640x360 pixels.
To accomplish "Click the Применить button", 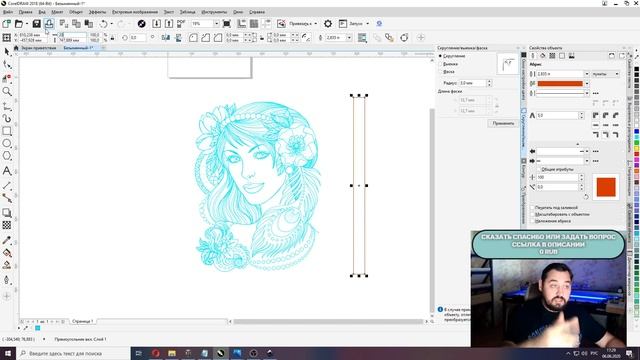I will [503, 123].
